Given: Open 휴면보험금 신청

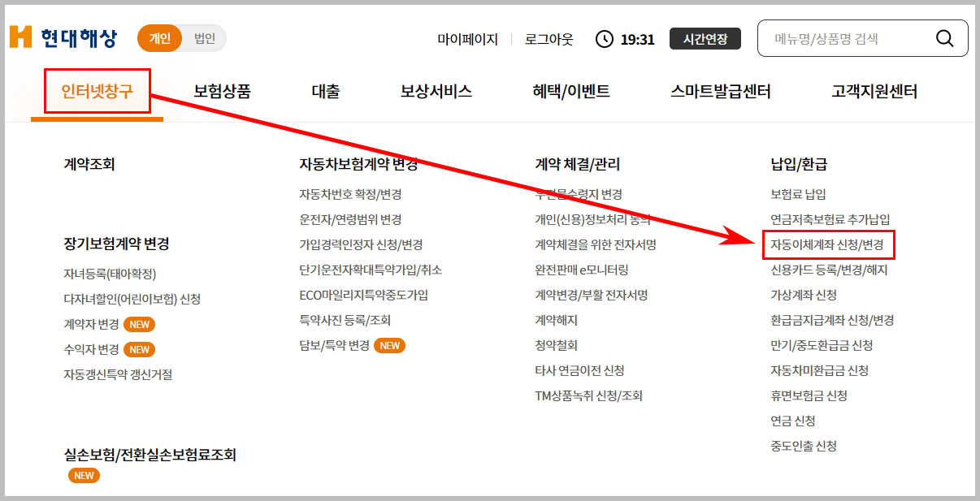Looking at the screenshot, I should pyautogui.click(x=809, y=395).
